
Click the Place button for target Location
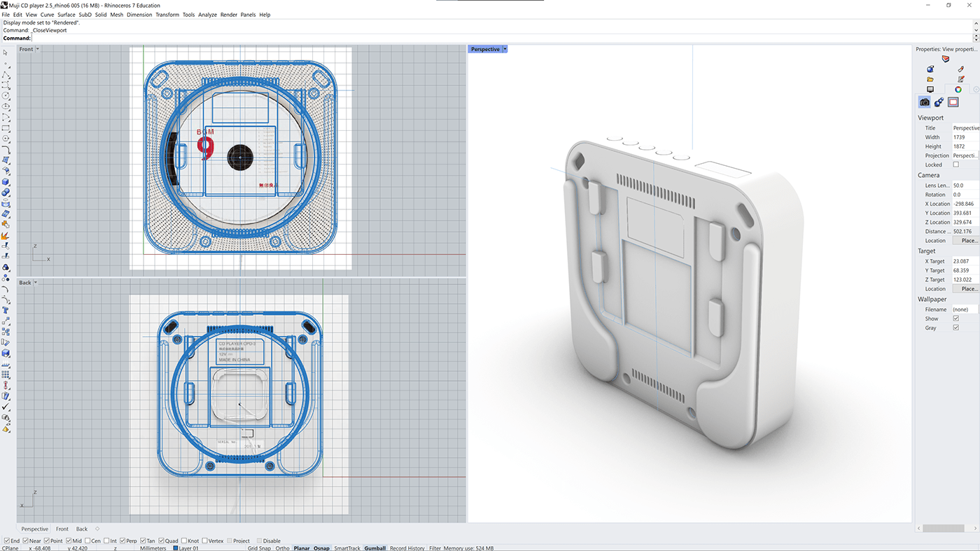pyautogui.click(x=966, y=288)
